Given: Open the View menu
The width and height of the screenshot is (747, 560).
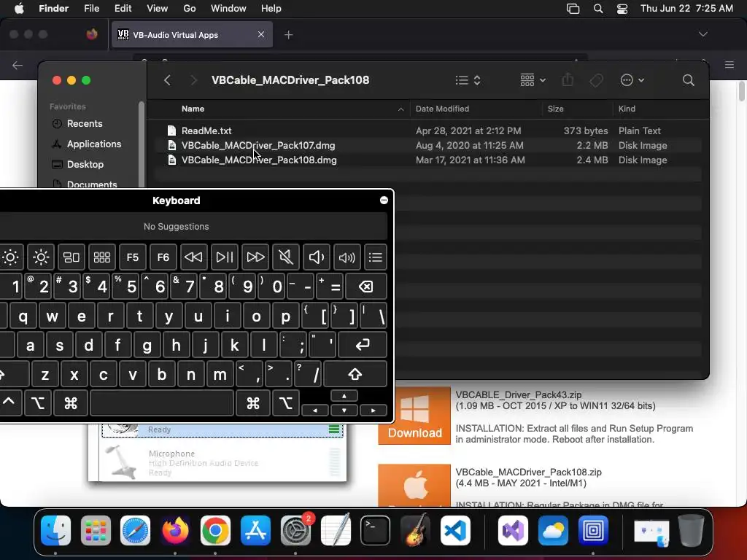Looking at the screenshot, I should [158, 9].
